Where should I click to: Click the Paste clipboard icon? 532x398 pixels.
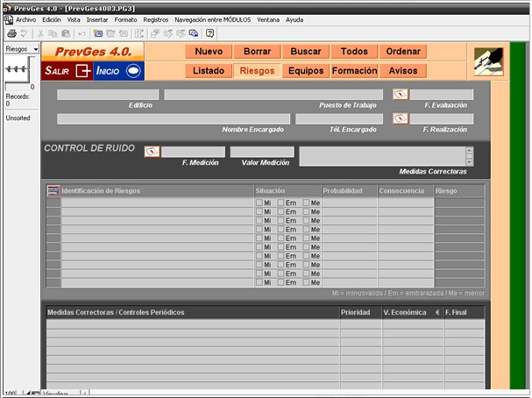(x=66, y=33)
